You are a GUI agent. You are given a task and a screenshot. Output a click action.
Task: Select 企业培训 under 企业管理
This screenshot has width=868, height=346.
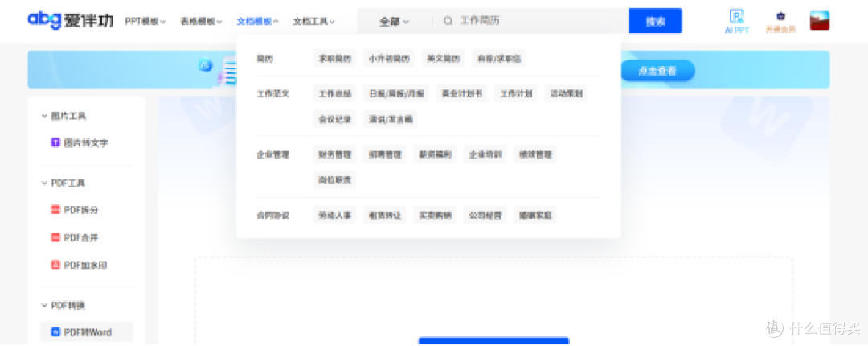[485, 154]
